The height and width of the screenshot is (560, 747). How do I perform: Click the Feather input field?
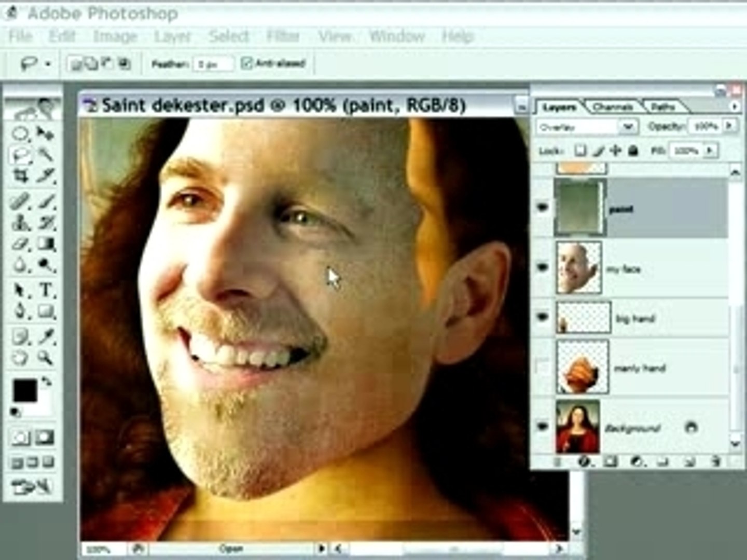click(x=213, y=64)
